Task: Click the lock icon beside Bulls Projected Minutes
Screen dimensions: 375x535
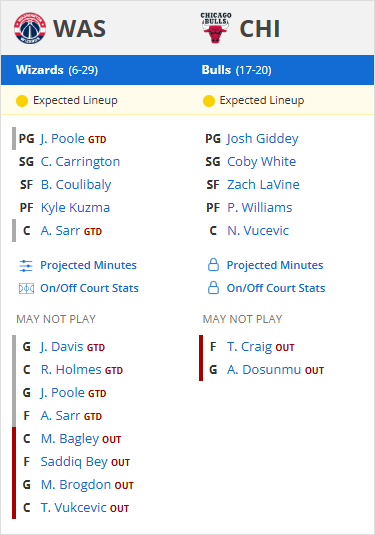Action: coord(213,265)
